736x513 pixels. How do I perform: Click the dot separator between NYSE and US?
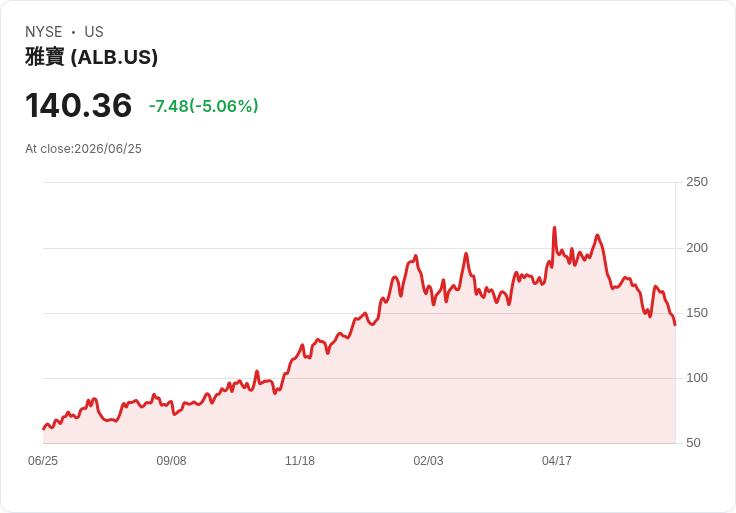point(73,32)
